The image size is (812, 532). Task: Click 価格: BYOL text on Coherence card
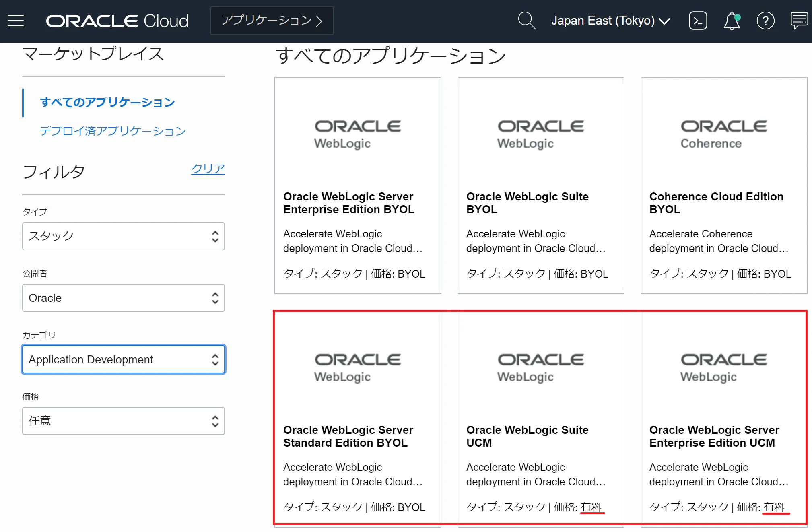click(764, 274)
